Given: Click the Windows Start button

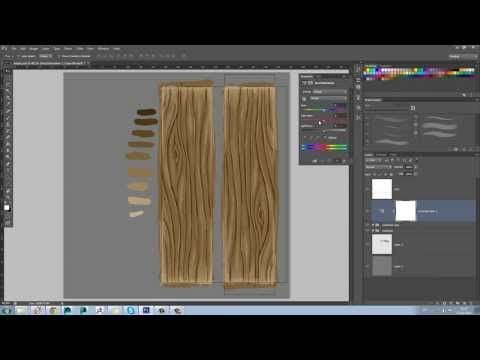Looking at the screenshot, I should coord(6,310).
